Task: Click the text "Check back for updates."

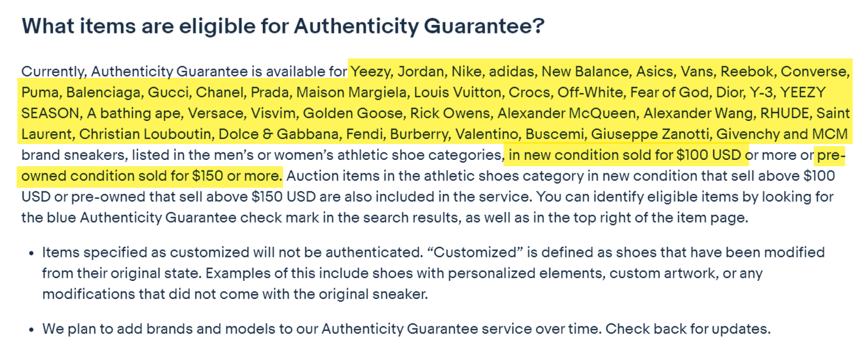Action: (688, 328)
